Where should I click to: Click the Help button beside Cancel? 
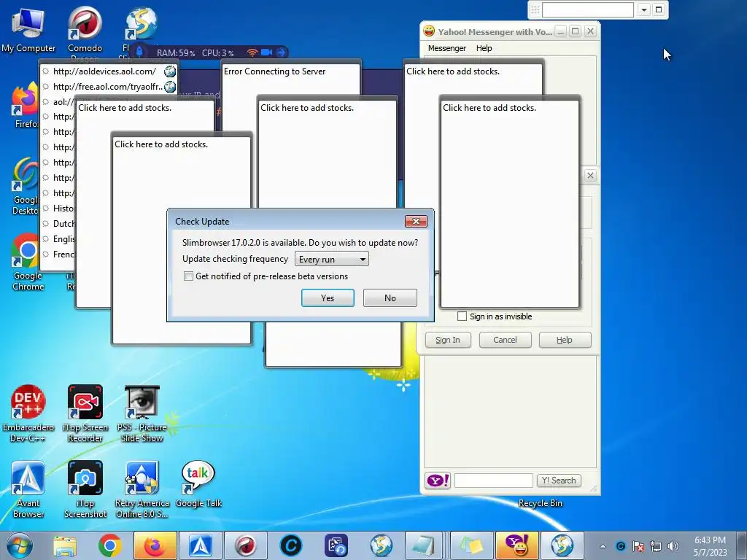pyautogui.click(x=565, y=340)
